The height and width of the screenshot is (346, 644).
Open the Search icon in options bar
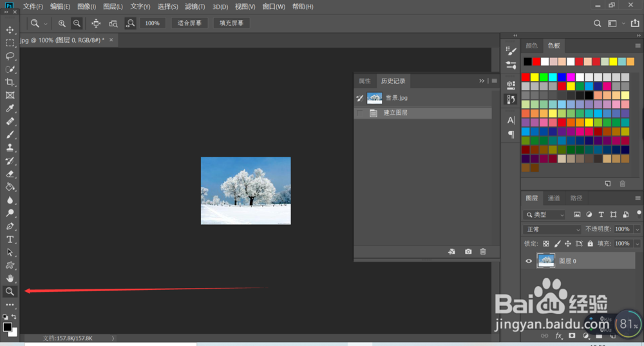597,23
